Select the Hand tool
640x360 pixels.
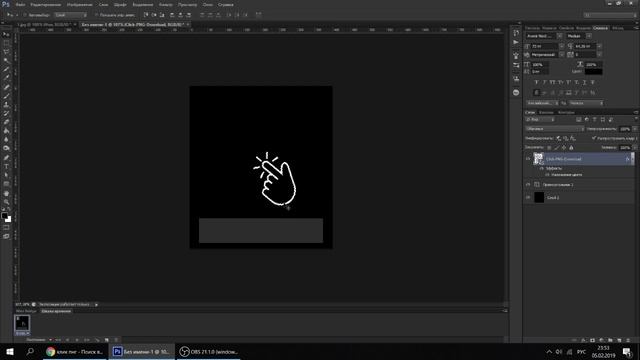[x=6, y=193]
